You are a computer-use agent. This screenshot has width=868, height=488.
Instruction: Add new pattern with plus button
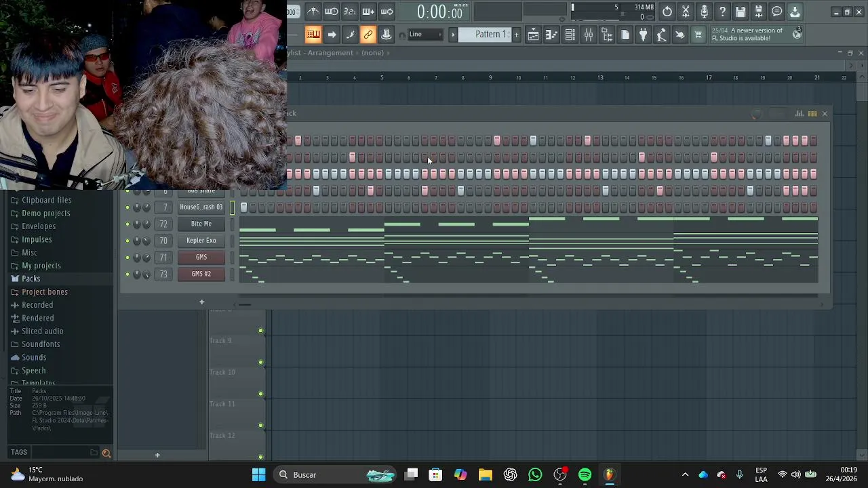pyautogui.click(x=516, y=35)
